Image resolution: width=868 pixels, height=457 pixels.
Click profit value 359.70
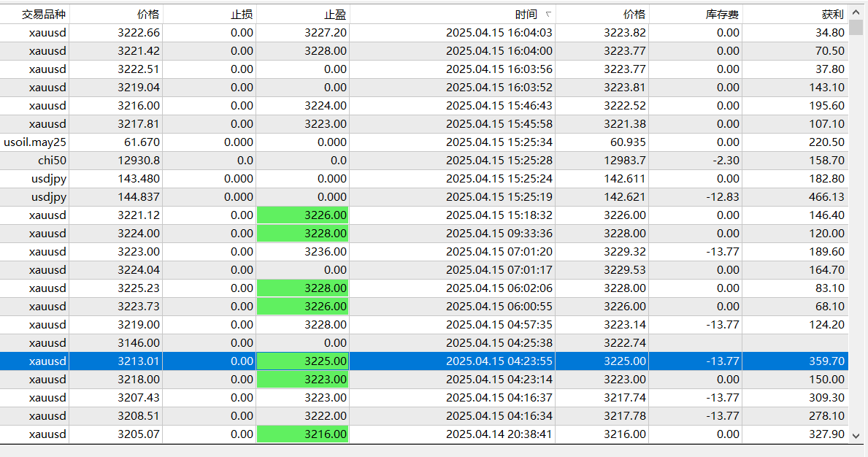(826, 361)
